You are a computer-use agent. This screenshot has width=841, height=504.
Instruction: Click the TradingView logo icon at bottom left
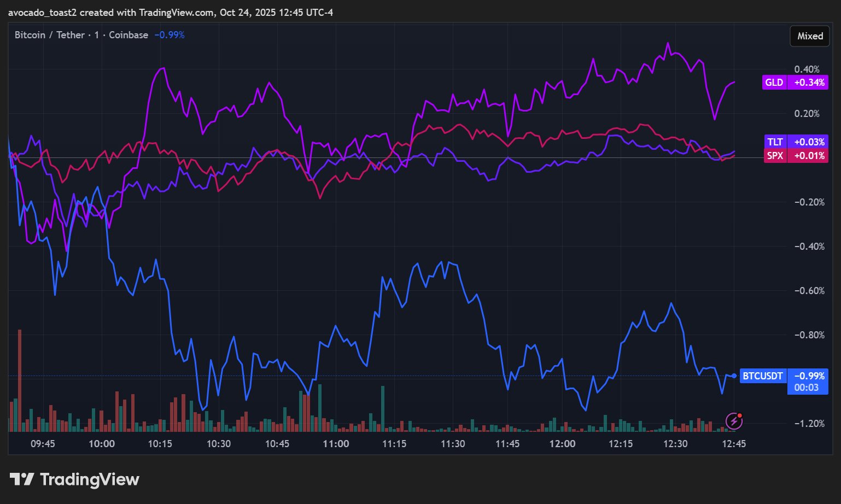(x=22, y=479)
